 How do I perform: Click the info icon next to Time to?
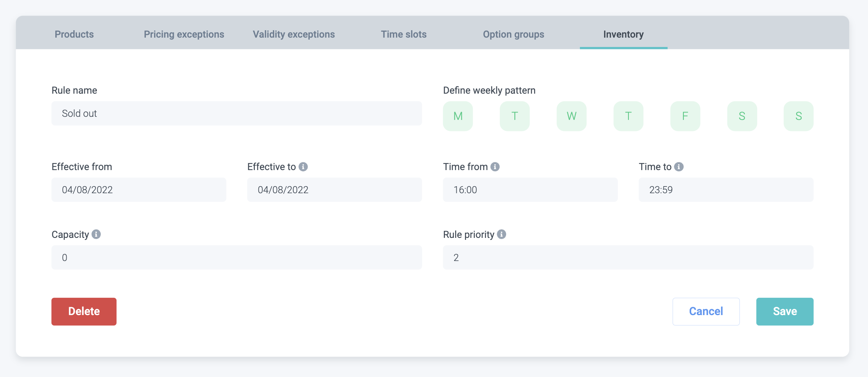click(679, 167)
